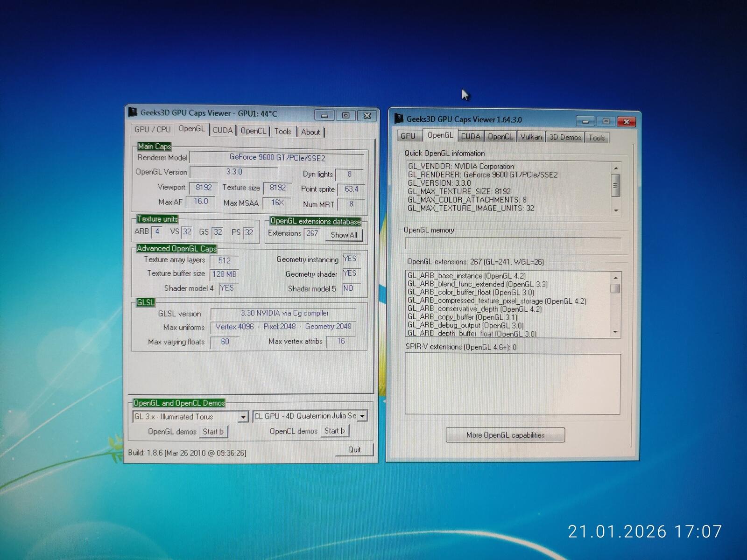Click the GPU Caps Viewer 1.64.3.0 title bar icon
This screenshot has height=560, width=747.
tap(399, 119)
